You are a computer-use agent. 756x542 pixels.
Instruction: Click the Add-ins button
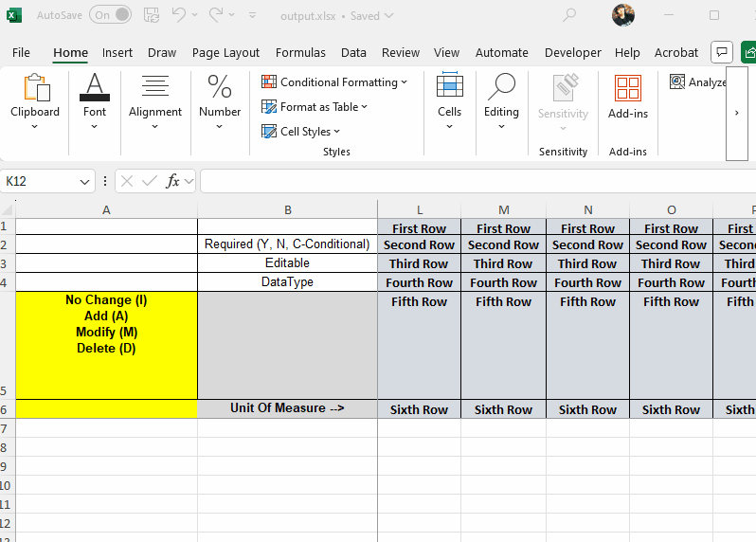coord(628,97)
